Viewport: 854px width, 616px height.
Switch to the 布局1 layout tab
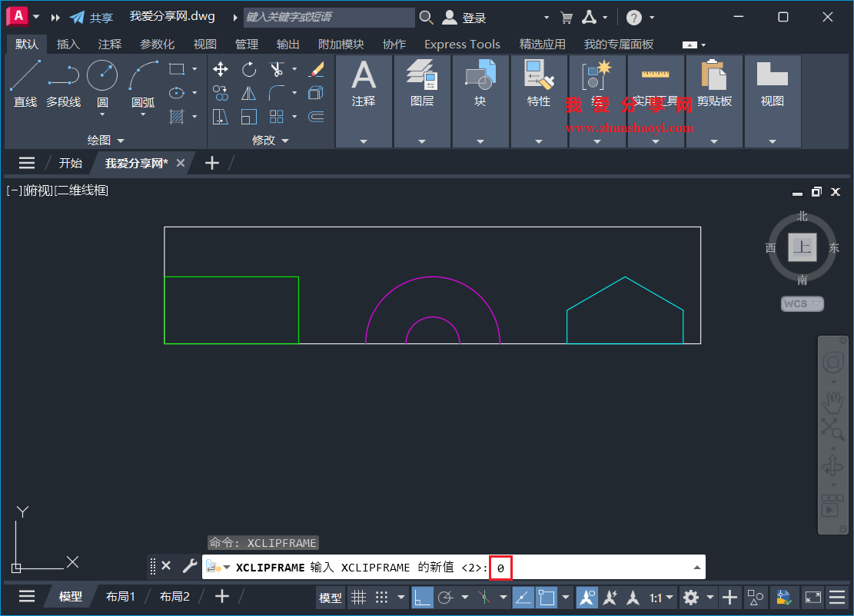[x=120, y=596]
